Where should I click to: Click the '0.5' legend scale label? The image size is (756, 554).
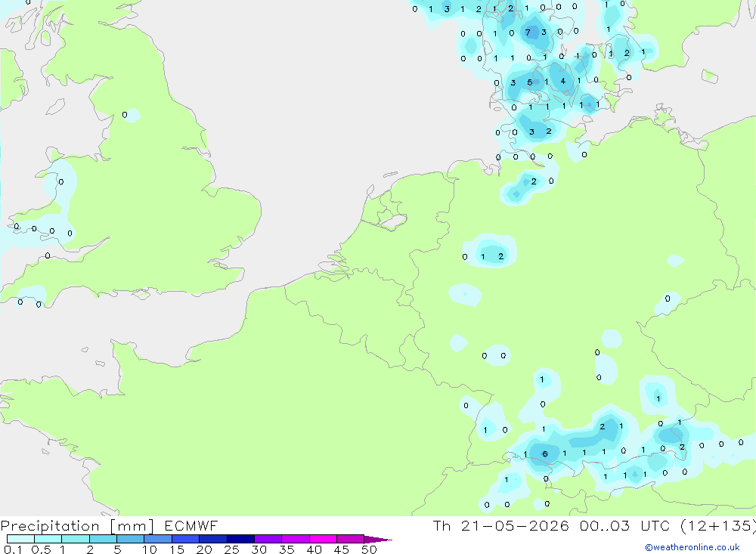pyautogui.click(x=42, y=549)
